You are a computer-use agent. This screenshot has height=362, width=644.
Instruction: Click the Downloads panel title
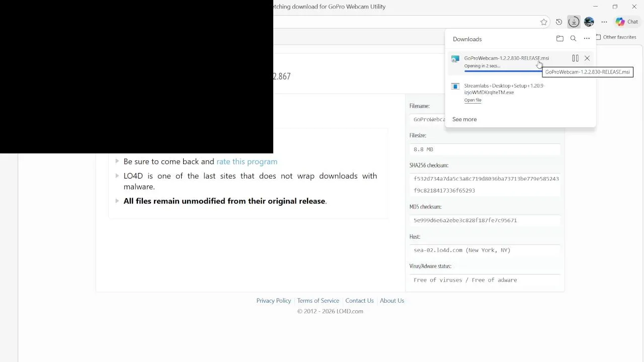pyautogui.click(x=467, y=39)
